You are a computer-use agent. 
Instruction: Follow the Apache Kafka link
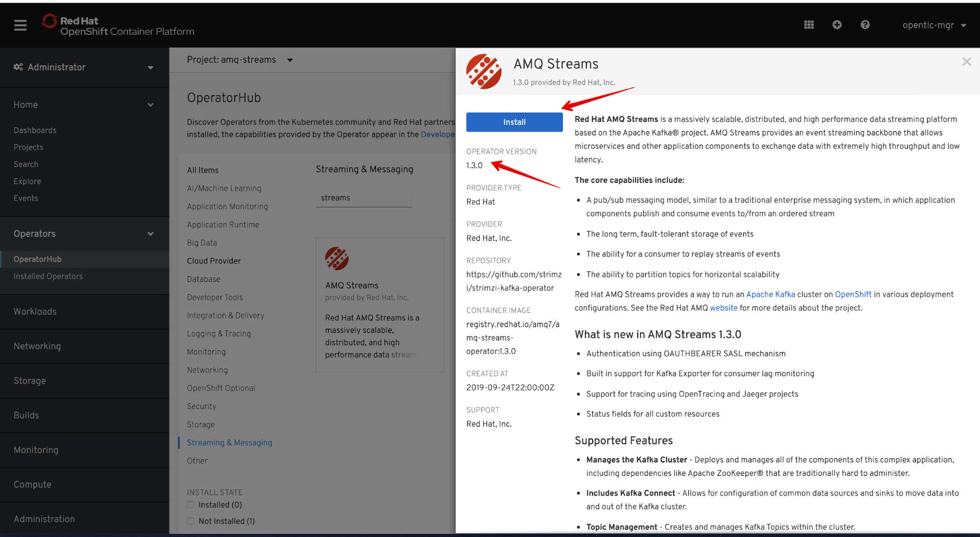click(x=770, y=294)
